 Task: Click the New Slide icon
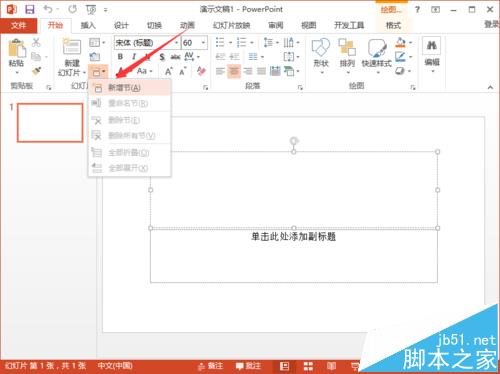[x=72, y=47]
